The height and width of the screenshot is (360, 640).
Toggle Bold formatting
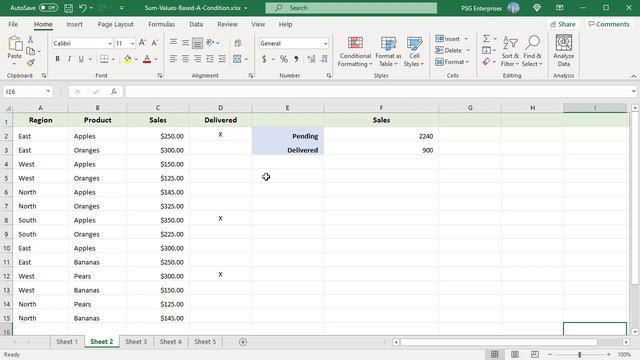(58, 59)
